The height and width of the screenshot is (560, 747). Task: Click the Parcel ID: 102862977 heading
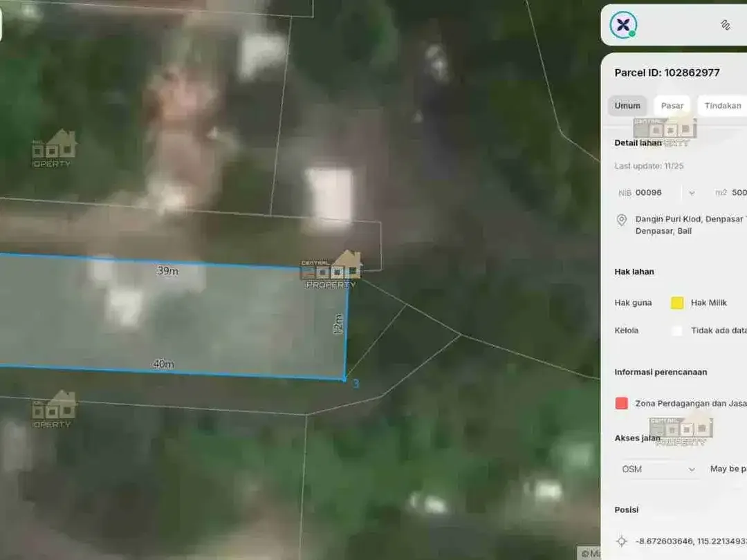(x=667, y=73)
